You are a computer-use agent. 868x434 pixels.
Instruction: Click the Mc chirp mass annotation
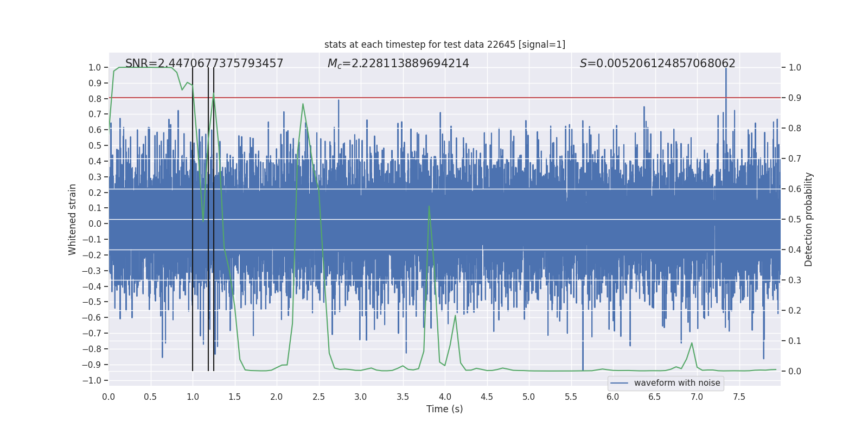pos(398,63)
